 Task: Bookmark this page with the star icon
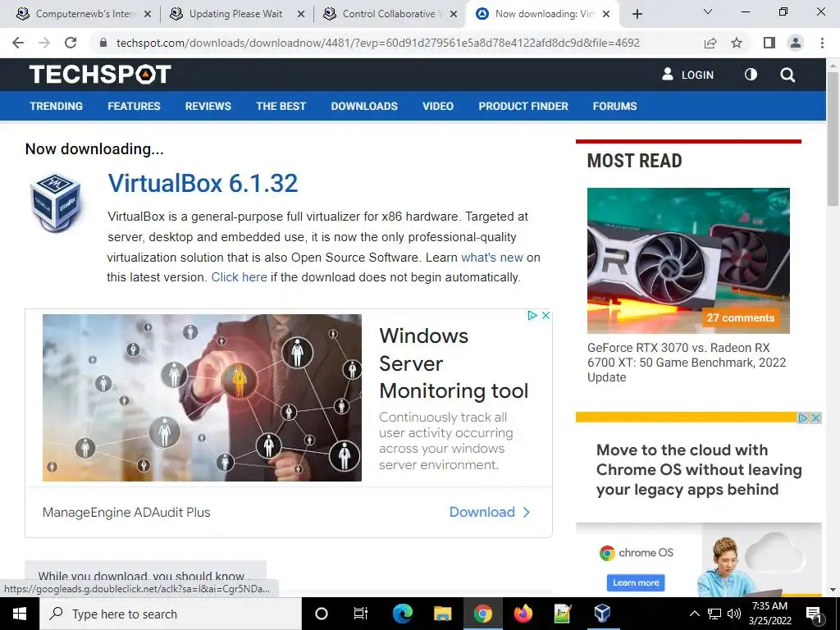pos(737,43)
